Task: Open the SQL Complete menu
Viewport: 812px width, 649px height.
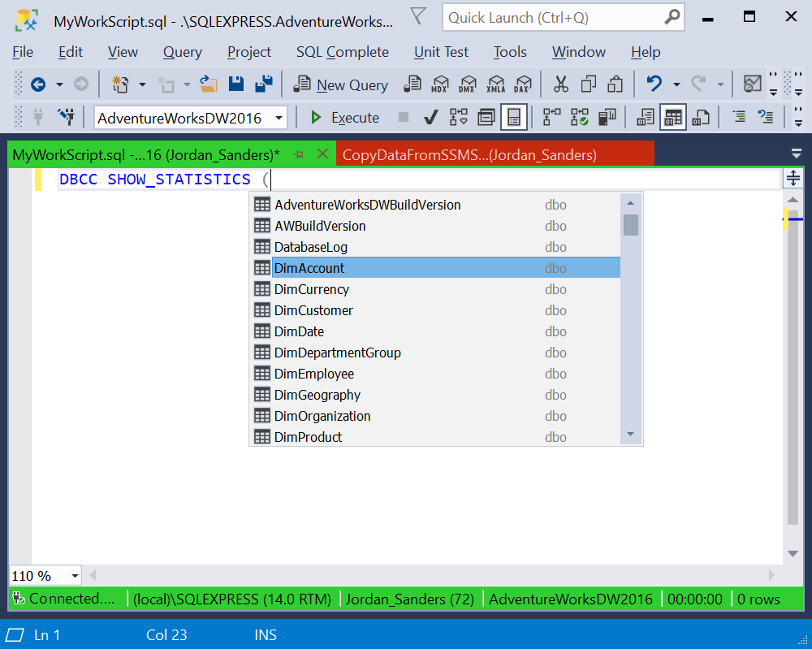Action: [x=343, y=52]
